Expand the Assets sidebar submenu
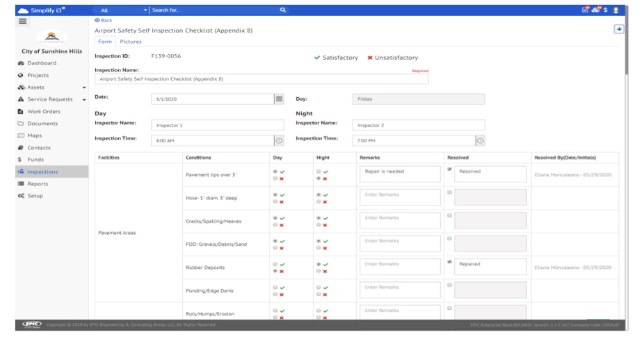 (84, 88)
